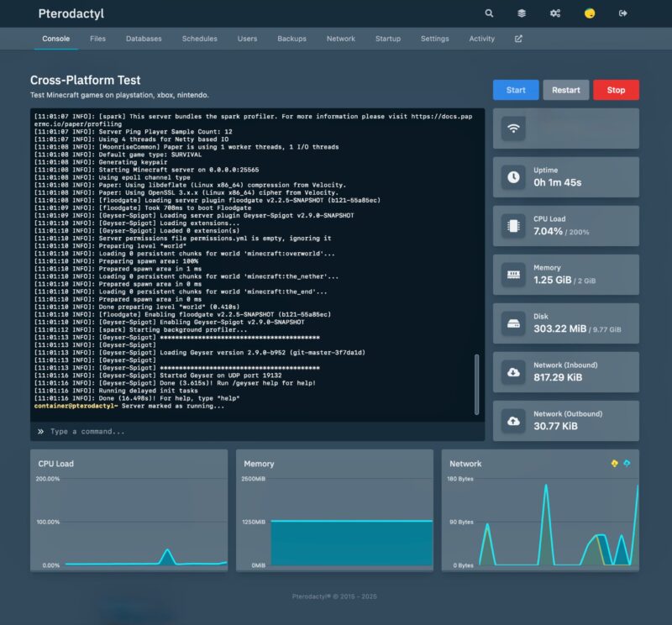Click the sign out icon
Viewport: 672px width, 625px height.
[x=623, y=13]
